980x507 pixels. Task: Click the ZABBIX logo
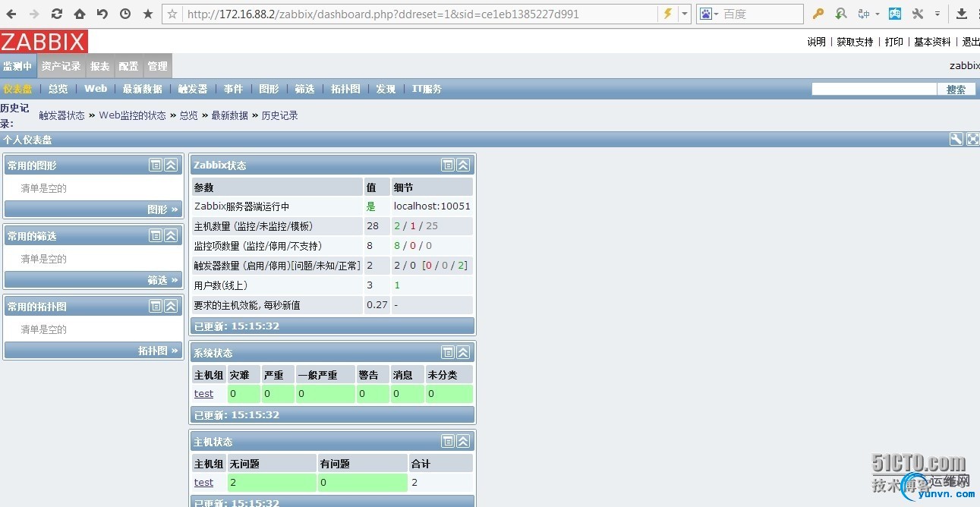pos(44,42)
